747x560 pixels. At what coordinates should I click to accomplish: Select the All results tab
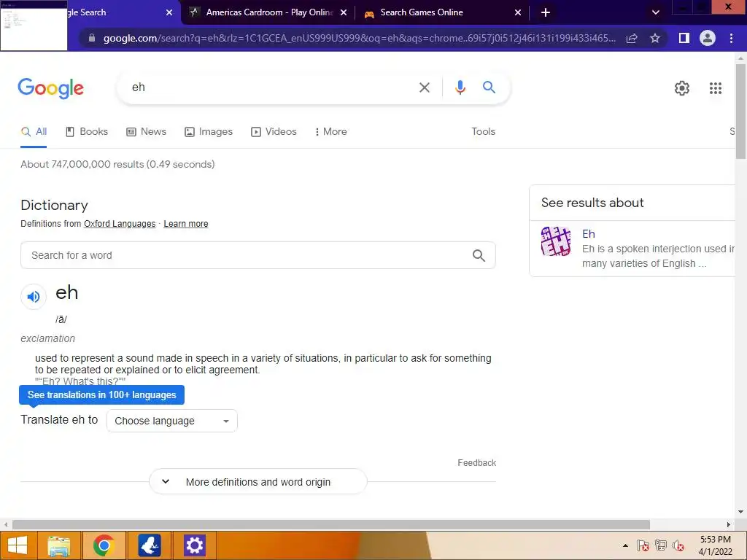[34, 132]
